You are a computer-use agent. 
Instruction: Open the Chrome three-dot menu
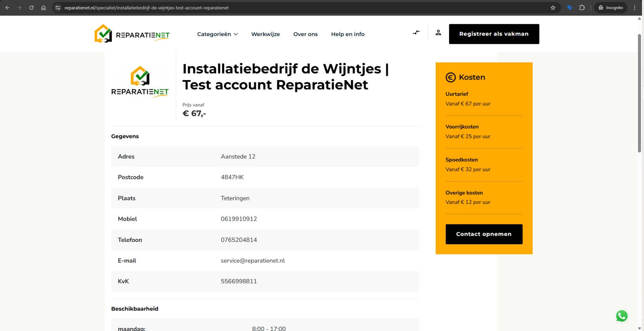(x=635, y=8)
